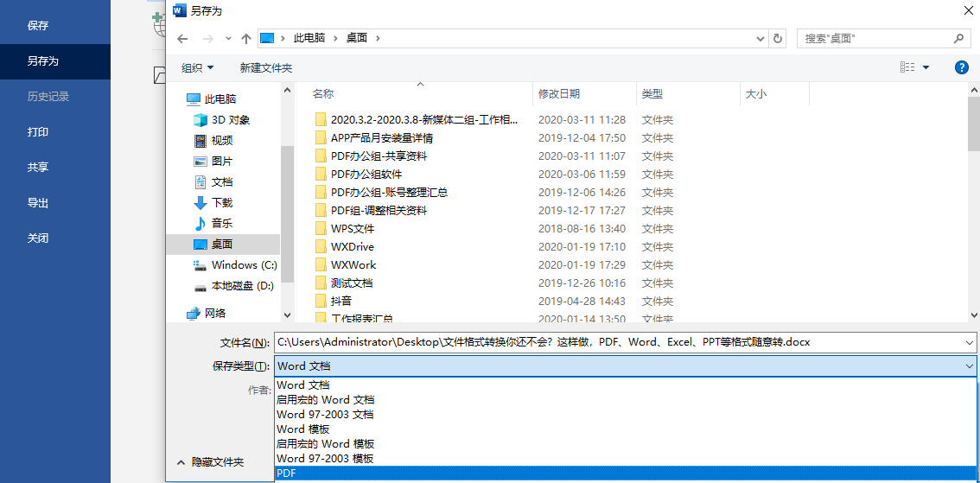Open Windows (C:) drive
The width and height of the screenshot is (980, 483).
click(236, 265)
